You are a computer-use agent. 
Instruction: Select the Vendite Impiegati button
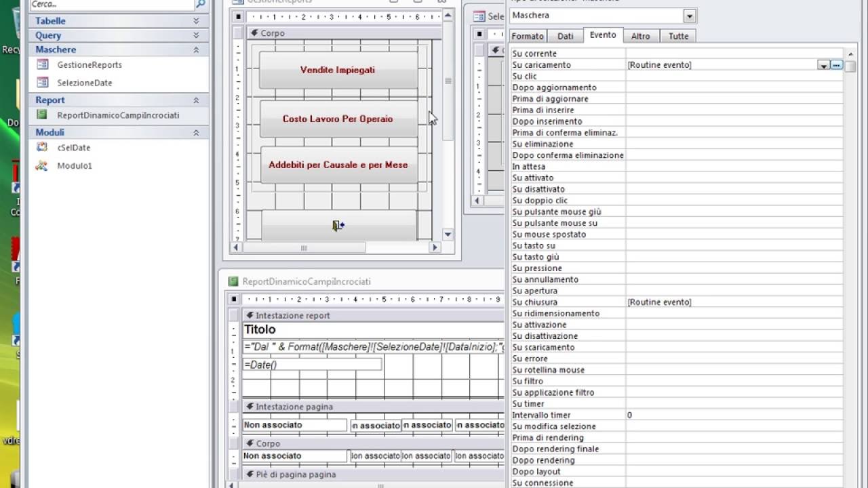(x=338, y=70)
